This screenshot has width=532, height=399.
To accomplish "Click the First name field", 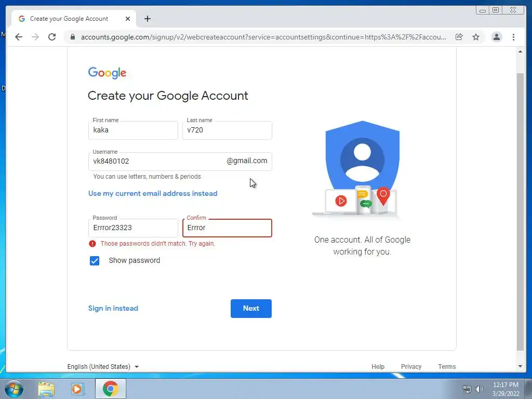I will pos(133,130).
